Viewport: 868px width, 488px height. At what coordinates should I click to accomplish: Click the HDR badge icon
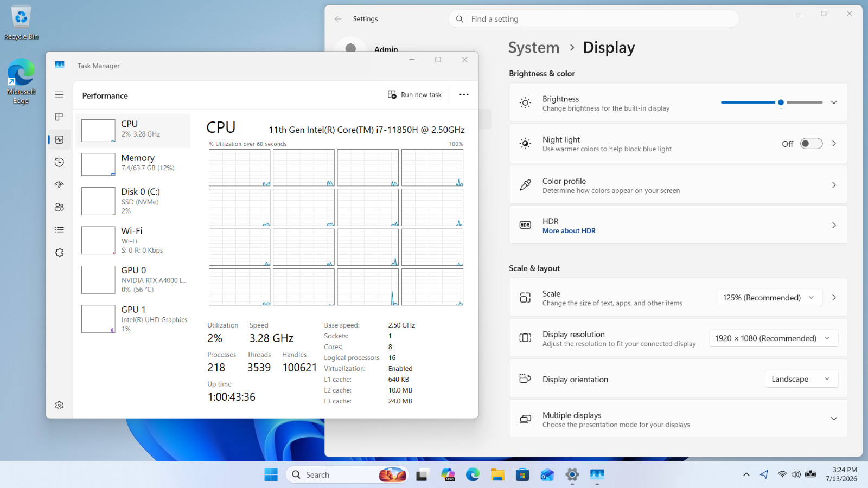tap(525, 225)
